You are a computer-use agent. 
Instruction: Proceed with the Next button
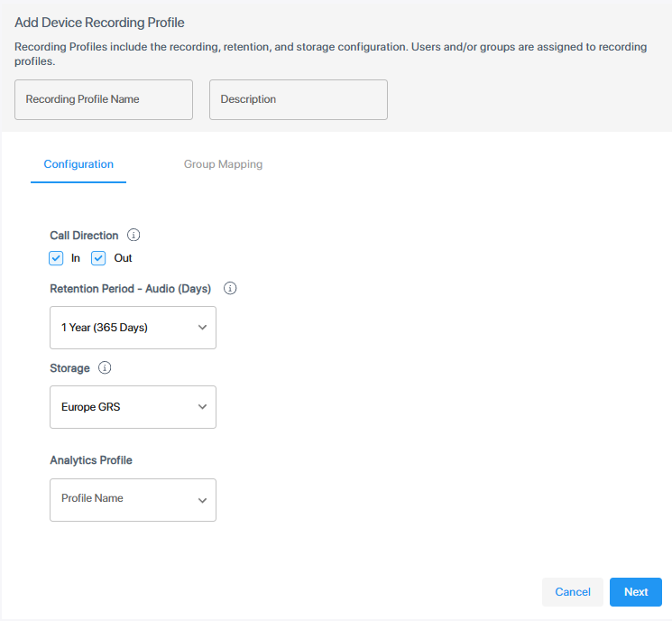coord(635,592)
